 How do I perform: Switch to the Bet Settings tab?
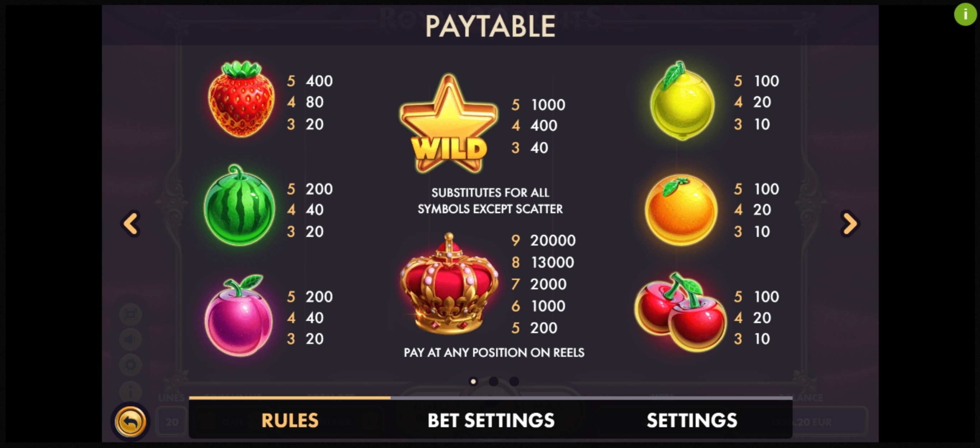[x=491, y=420]
